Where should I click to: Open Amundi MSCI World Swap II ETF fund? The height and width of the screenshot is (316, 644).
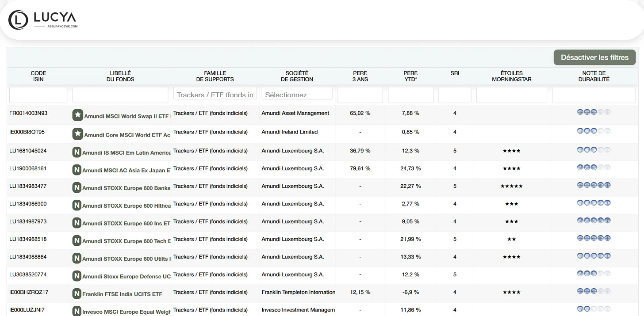click(x=127, y=116)
